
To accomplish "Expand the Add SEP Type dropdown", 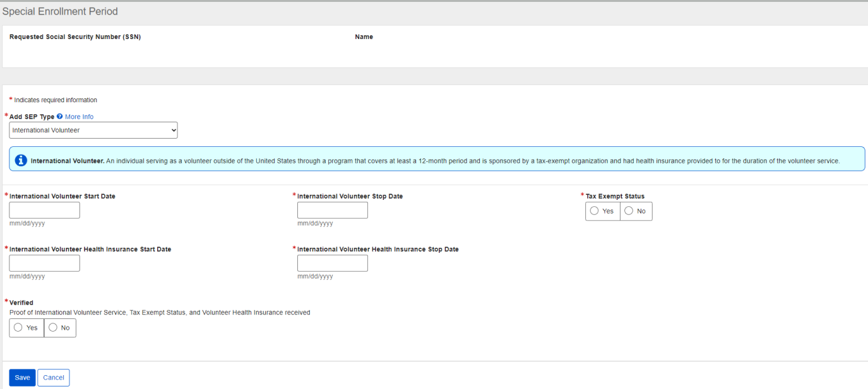I will [x=93, y=131].
